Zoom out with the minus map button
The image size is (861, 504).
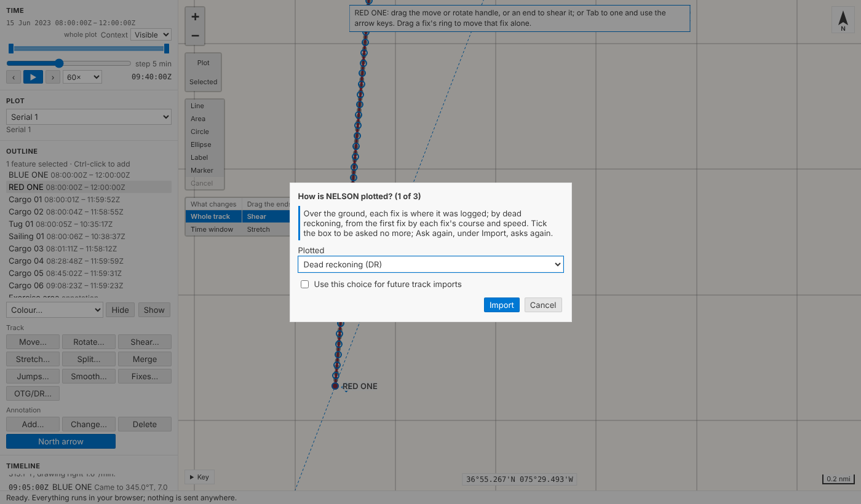point(195,36)
